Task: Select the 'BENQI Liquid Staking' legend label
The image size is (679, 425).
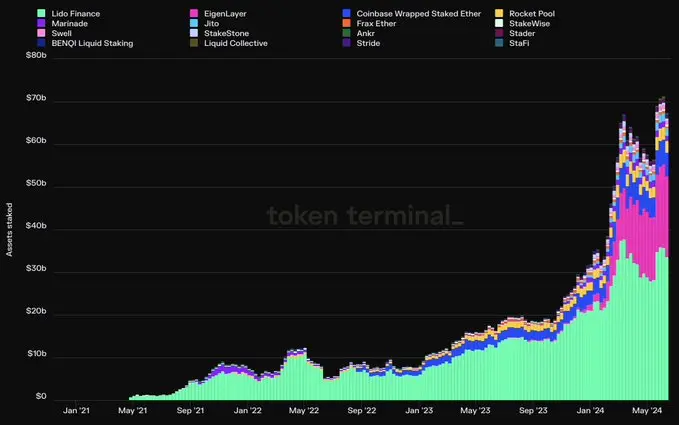Action: [x=92, y=43]
